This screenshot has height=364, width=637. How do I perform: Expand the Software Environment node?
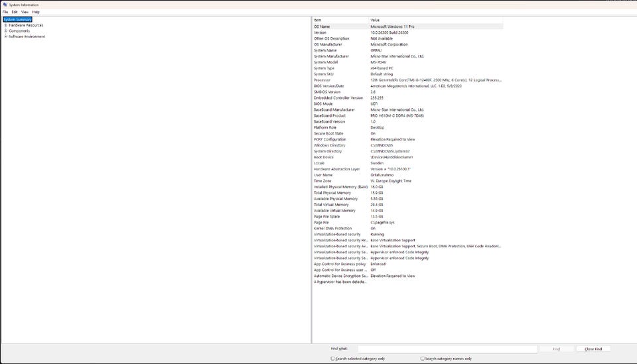6,36
